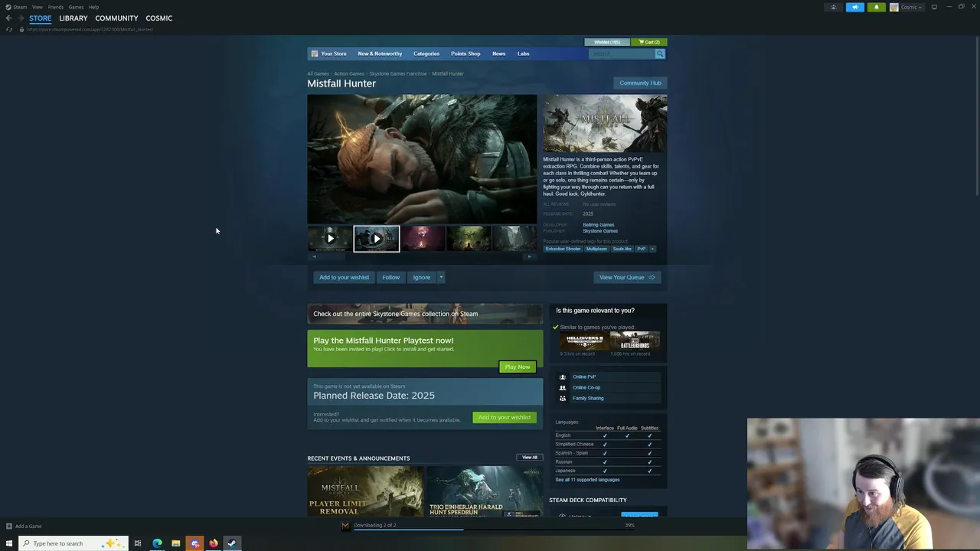Image resolution: width=980 pixels, height=551 pixels.
Task: Click the Community Hub button
Action: 640,83
